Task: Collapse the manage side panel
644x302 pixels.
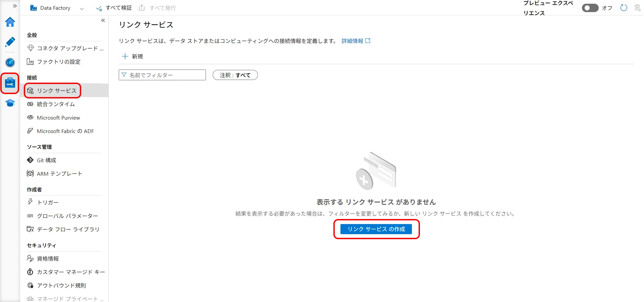Action: (x=103, y=20)
